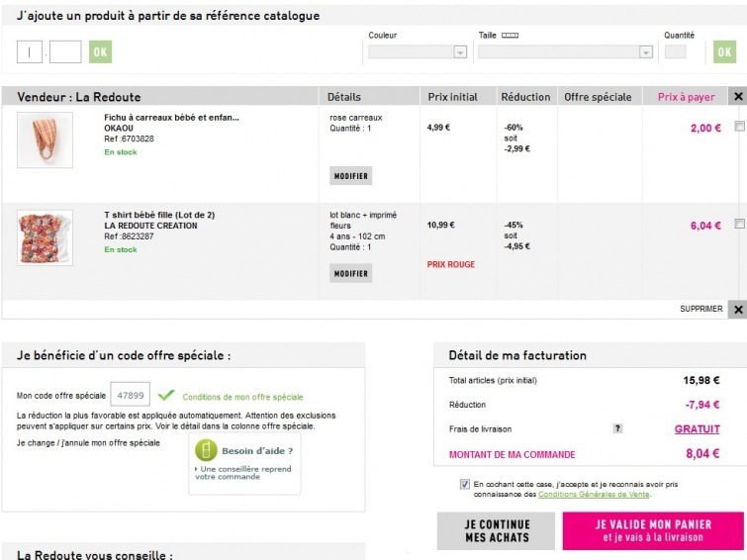
Task: Click the Quantité input field
Action: coord(676,52)
